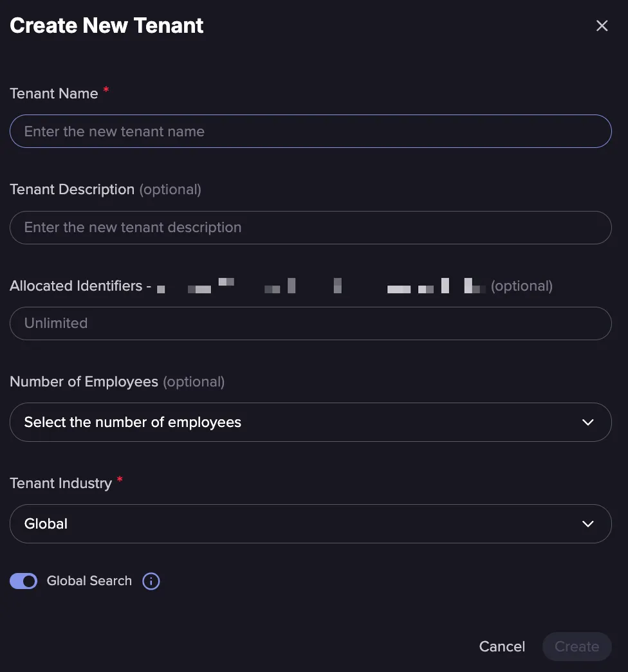Click chevron arrow in employees selector
Image resolution: width=628 pixels, height=672 pixels.
tap(587, 422)
